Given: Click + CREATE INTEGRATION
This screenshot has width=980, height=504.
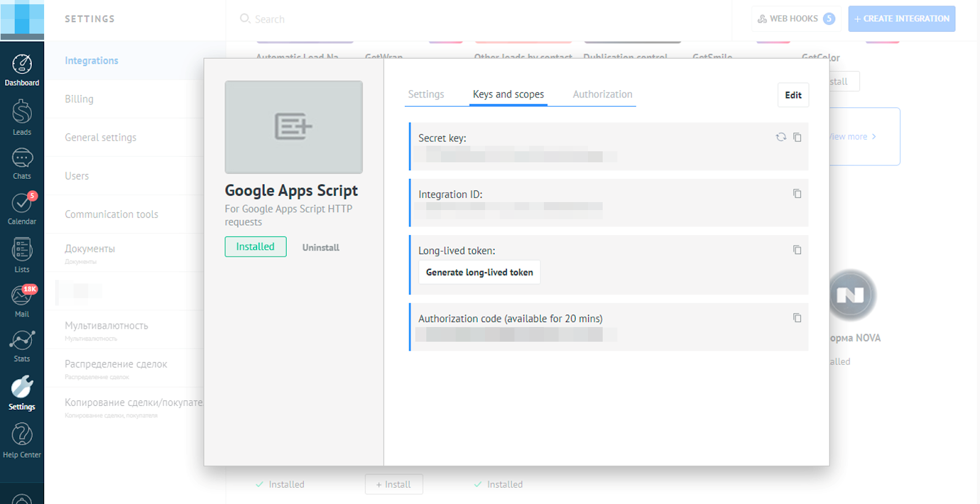Looking at the screenshot, I should tap(902, 19).
